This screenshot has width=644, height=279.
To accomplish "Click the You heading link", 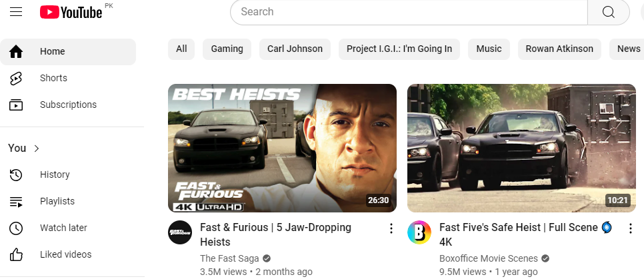I will pos(17,148).
